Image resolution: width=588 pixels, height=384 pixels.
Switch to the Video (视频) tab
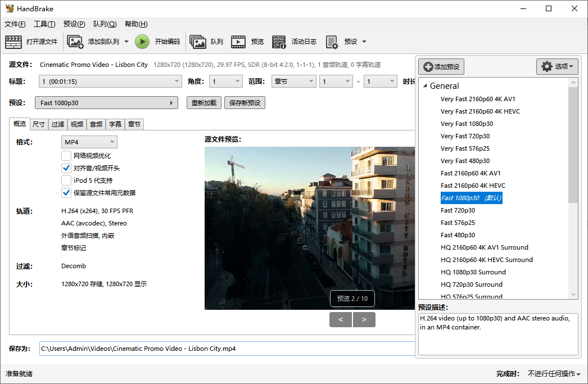pyautogui.click(x=77, y=124)
